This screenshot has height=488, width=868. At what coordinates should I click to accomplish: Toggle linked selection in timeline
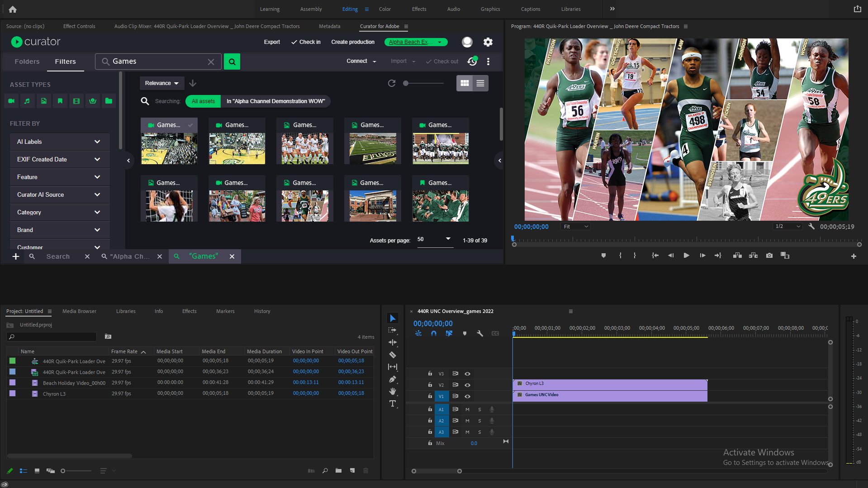point(449,333)
